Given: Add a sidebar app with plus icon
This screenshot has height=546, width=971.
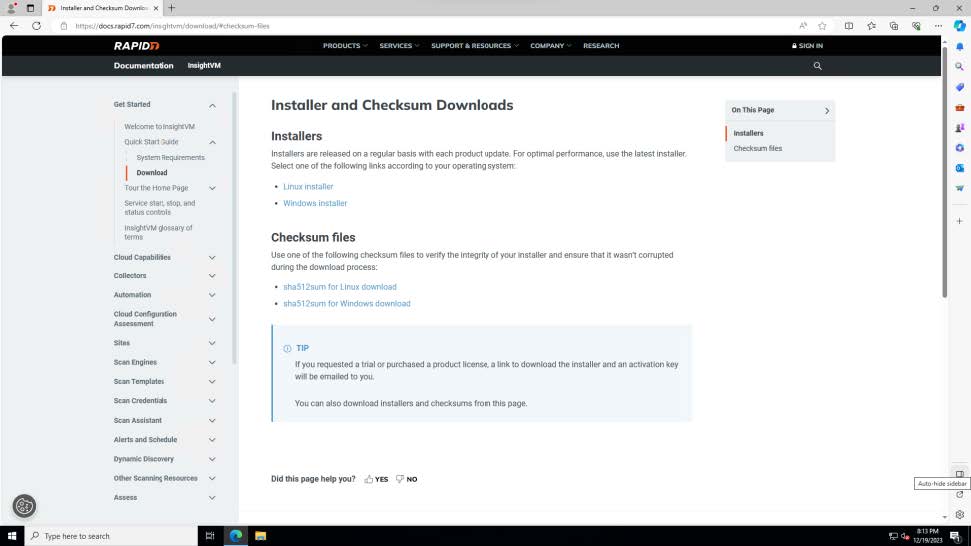Looking at the screenshot, I should [x=959, y=221].
